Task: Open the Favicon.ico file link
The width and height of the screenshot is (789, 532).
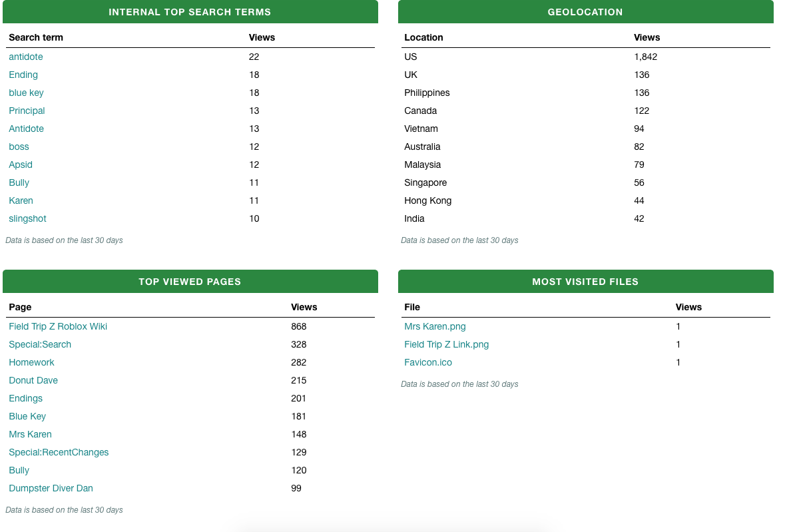Action: click(428, 363)
